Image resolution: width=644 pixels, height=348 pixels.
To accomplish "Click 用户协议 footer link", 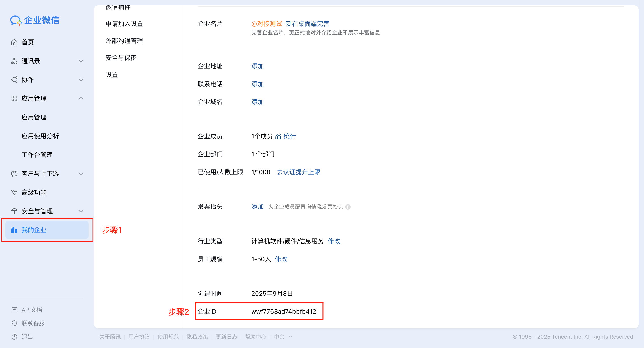I will pyautogui.click(x=139, y=337).
